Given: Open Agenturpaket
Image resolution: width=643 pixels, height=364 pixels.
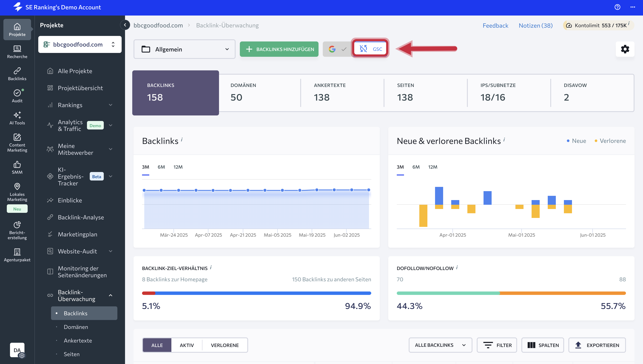Looking at the screenshot, I should [17, 255].
